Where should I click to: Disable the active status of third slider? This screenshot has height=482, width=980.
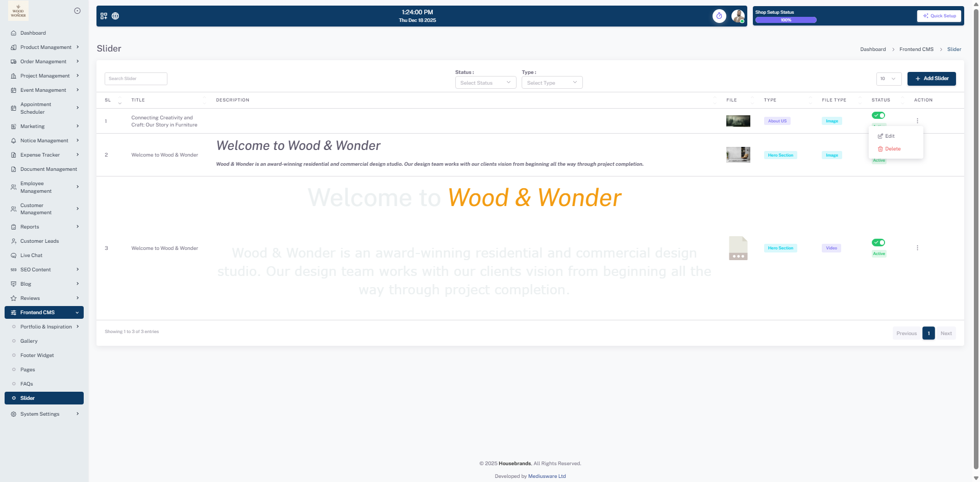[x=878, y=242]
